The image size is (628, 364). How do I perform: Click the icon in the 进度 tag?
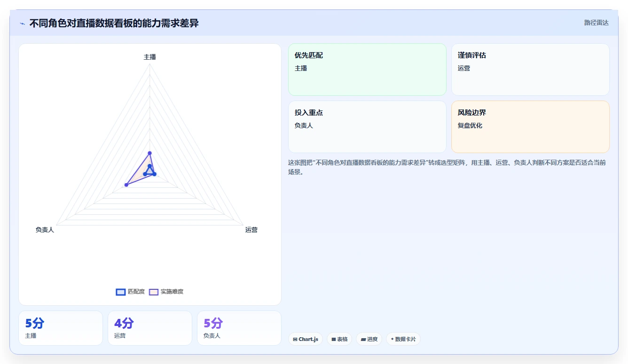click(x=363, y=339)
